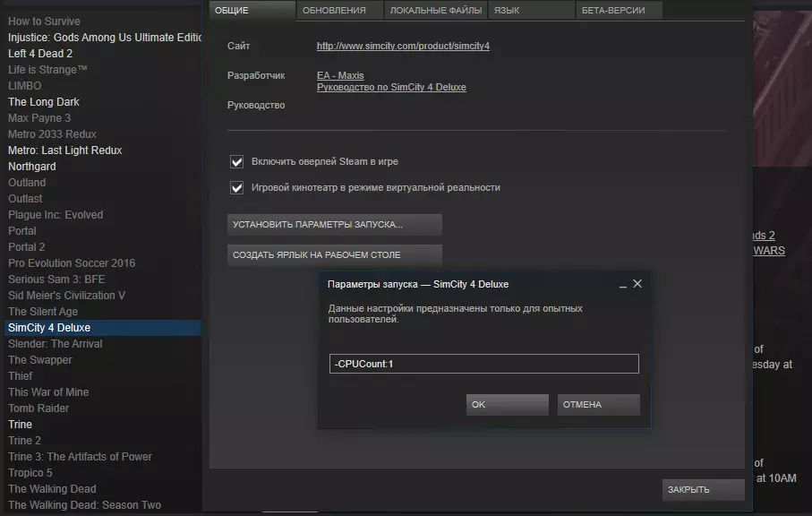
Task: Select Trine 3: The Artifacts of Power
Action: click(80, 456)
